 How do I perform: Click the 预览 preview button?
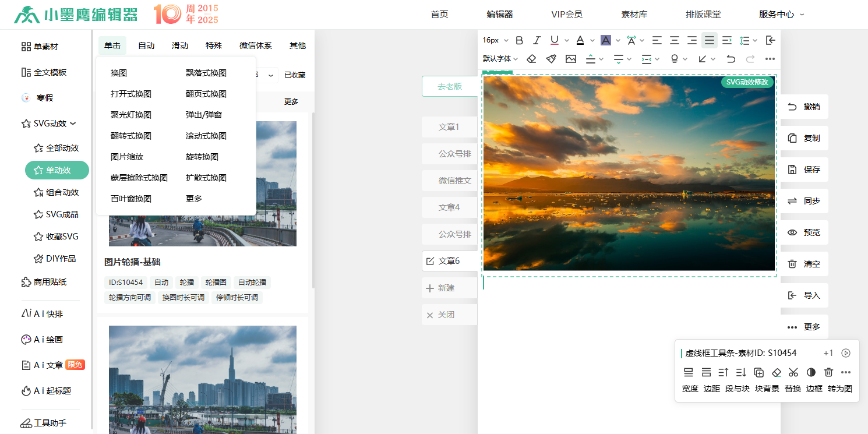(x=805, y=232)
